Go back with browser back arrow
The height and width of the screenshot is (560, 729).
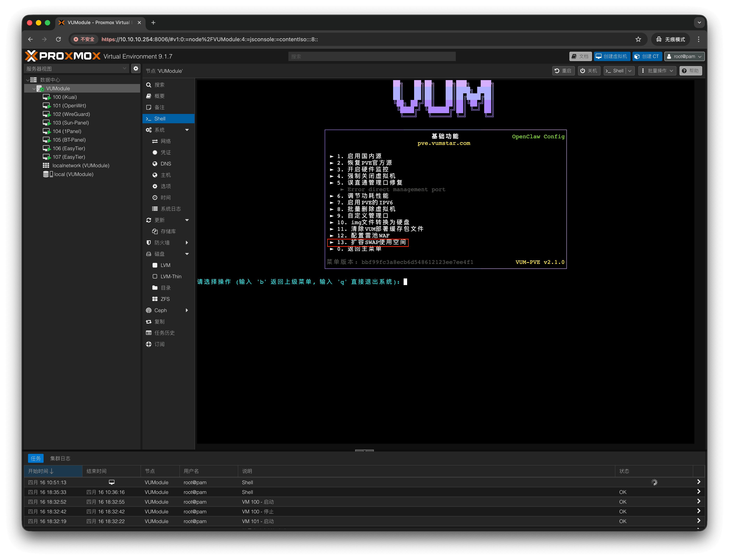pos(30,39)
